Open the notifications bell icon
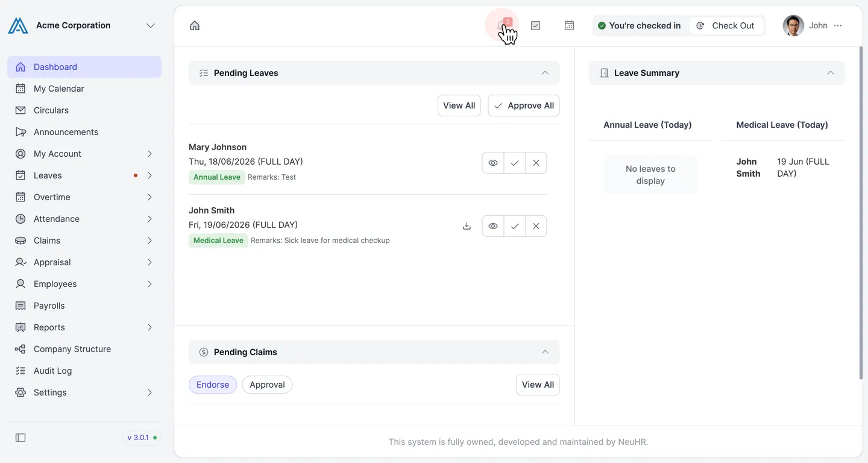Image resolution: width=868 pixels, height=463 pixels. pos(502,25)
